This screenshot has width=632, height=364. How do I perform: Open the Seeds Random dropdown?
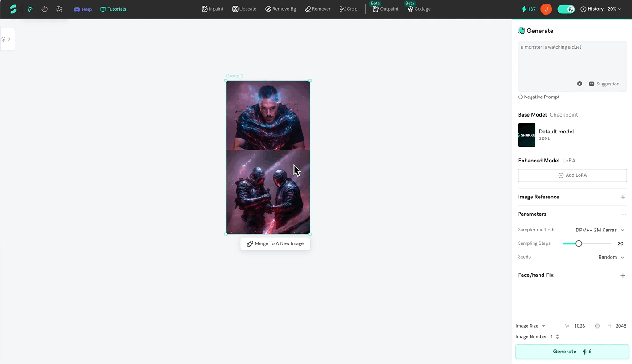click(x=611, y=257)
